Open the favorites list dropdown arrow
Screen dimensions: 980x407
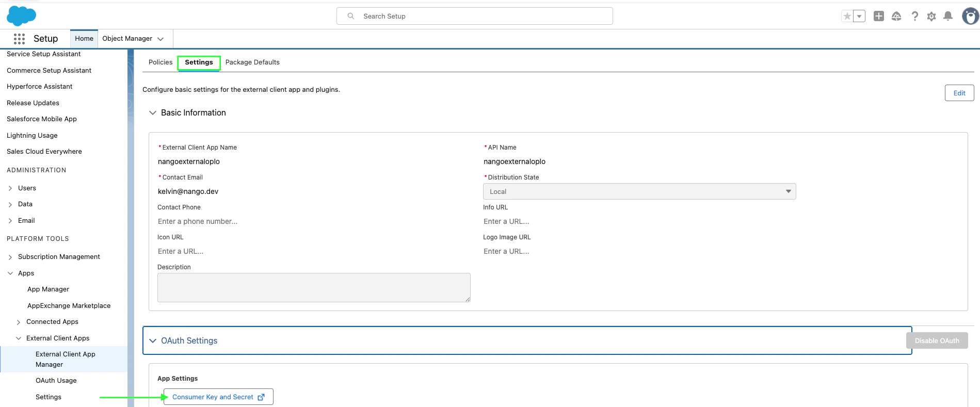859,17
